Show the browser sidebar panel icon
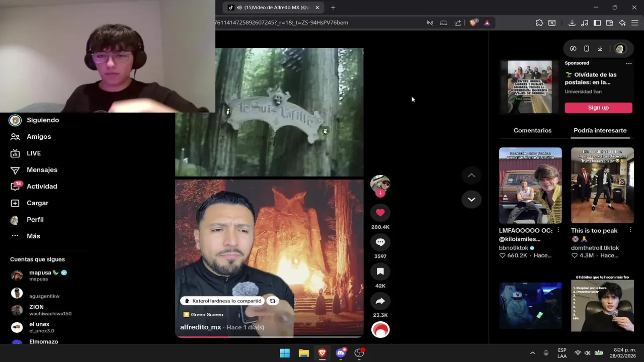 point(597,23)
